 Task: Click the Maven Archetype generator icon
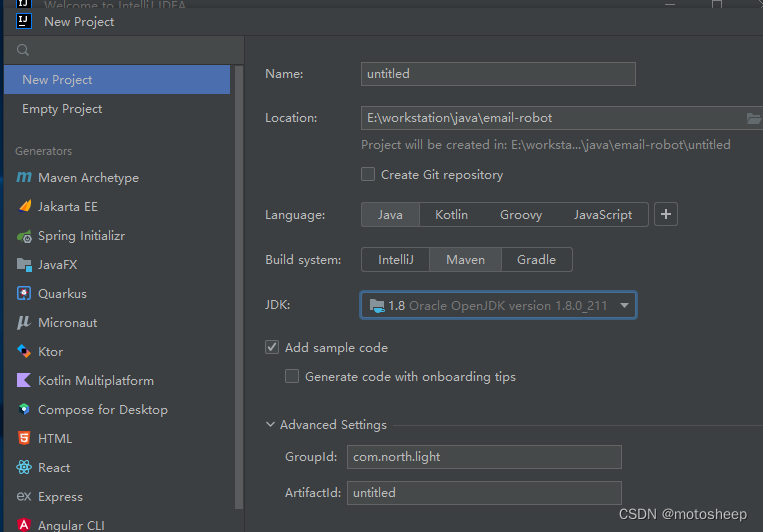(24, 177)
